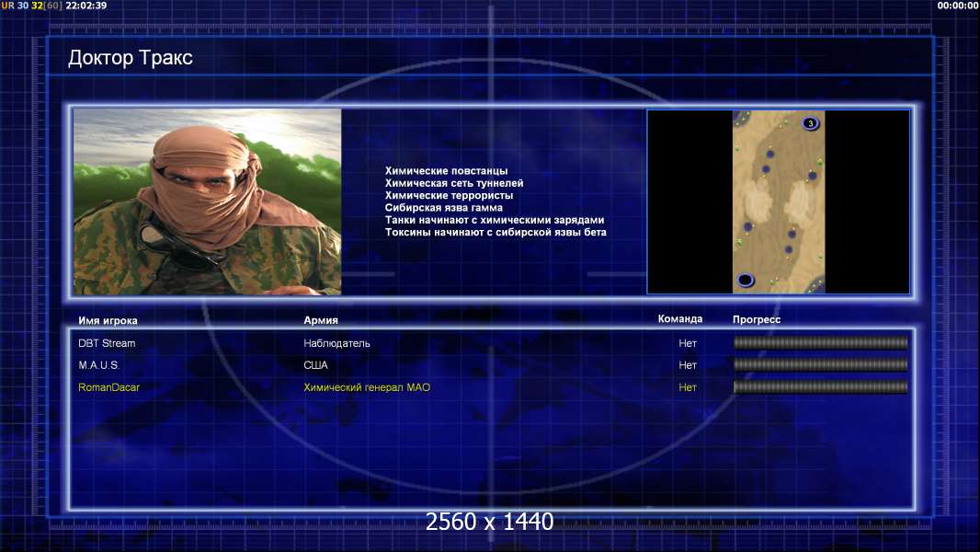Select player name RomanDacar
Image resolution: width=980 pixels, height=552 pixels.
tap(108, 387)
